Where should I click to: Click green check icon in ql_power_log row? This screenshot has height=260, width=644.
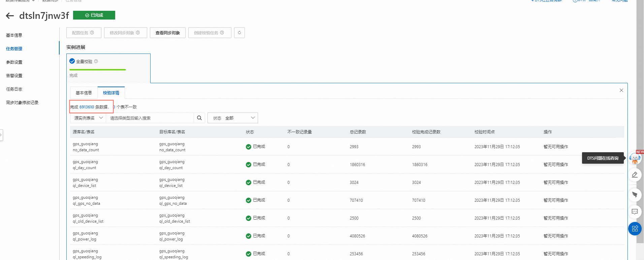[249, 236]
